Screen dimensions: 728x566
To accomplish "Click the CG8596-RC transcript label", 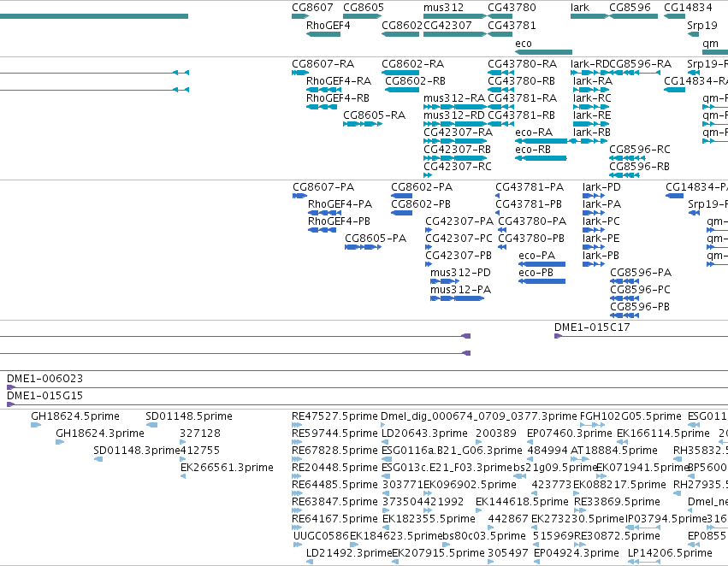I will coord(640,150).
